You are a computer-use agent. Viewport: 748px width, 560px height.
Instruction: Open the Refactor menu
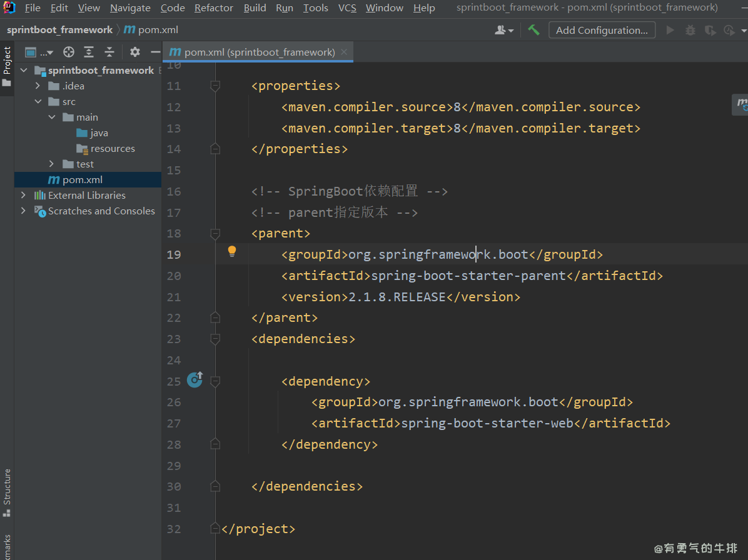click(213, 8)
